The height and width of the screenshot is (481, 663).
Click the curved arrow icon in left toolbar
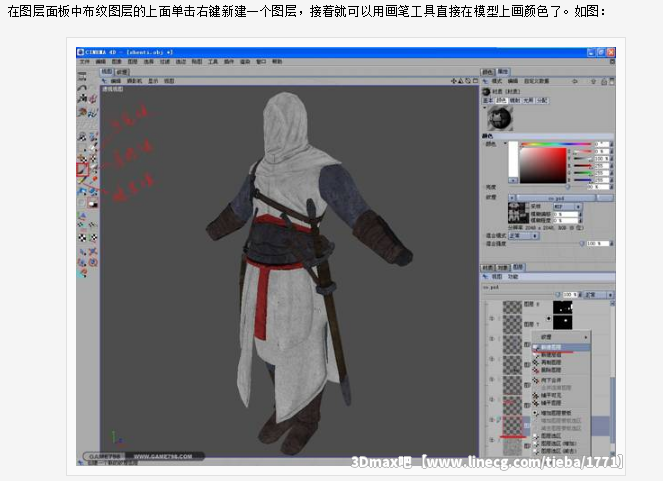point(82,88)
